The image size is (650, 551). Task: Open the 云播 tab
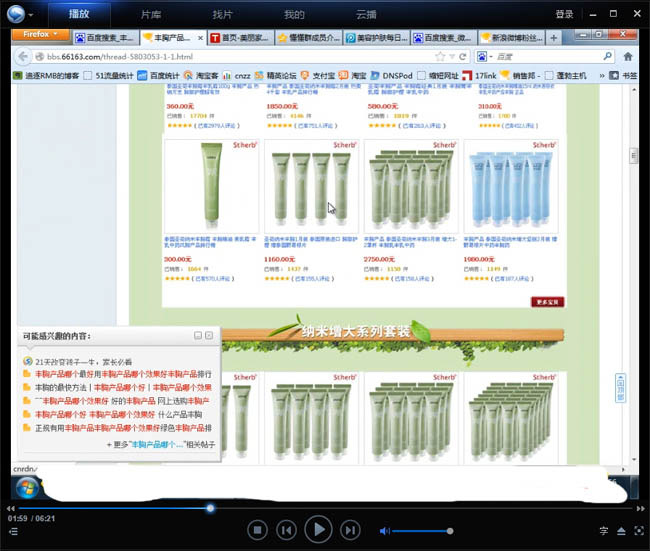(366, 15)
